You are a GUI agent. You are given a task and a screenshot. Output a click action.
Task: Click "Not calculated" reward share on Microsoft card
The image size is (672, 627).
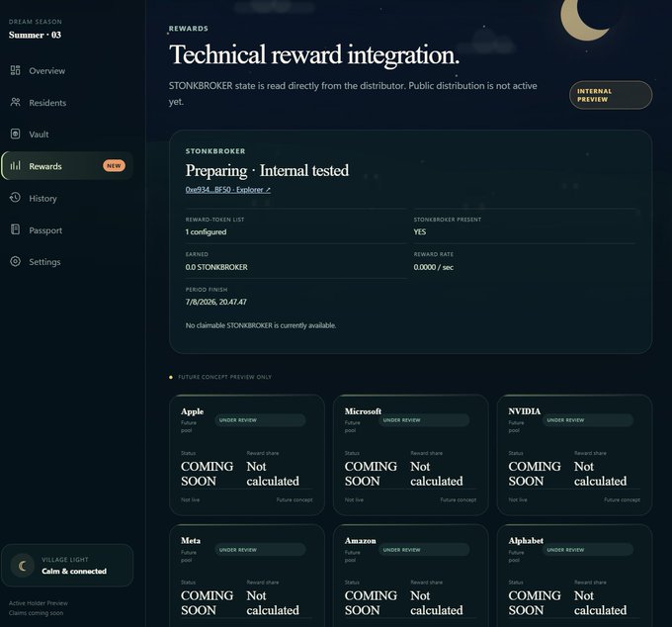point(436,474)
